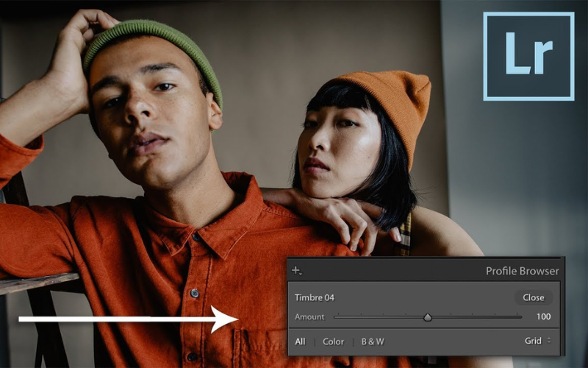Click the Amount slider handle

[428, 317]
